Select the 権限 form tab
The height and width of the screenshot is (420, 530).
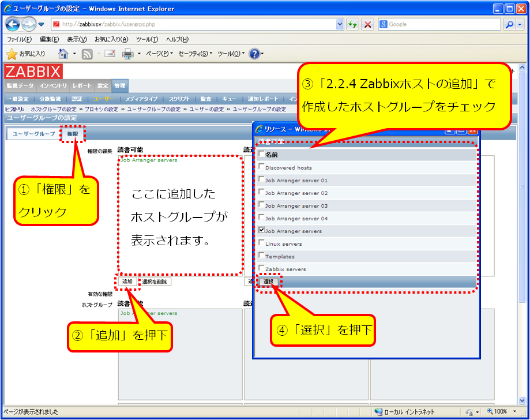tap(72, 134)
